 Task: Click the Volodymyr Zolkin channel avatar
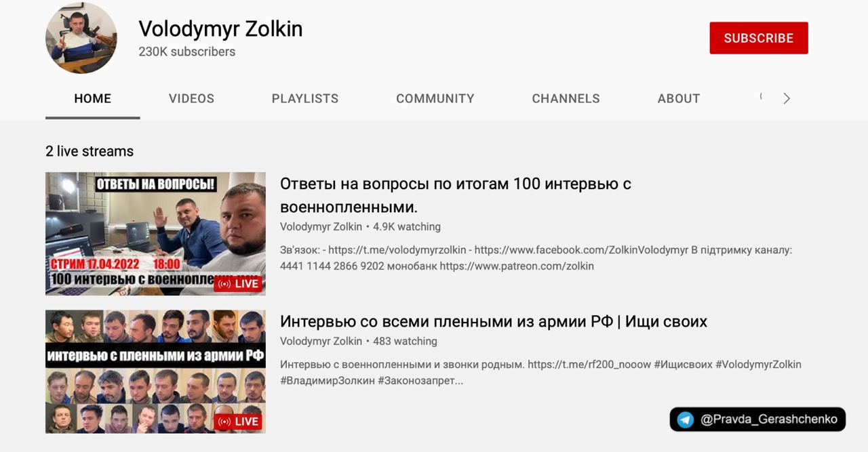pos(81,38)
